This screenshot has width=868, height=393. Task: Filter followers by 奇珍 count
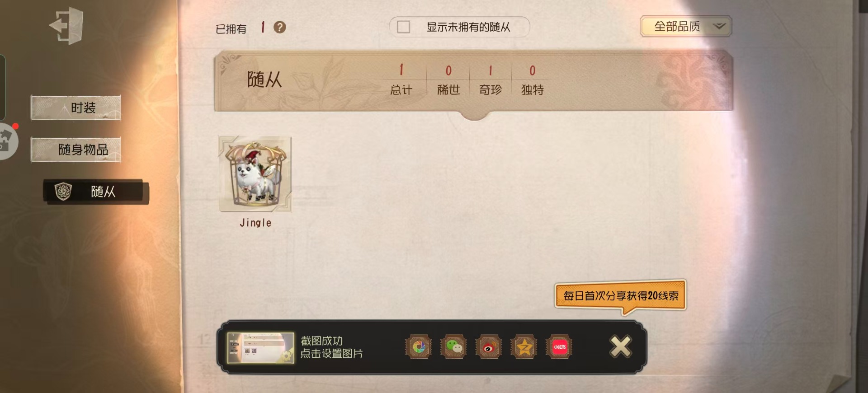[490, 80]
